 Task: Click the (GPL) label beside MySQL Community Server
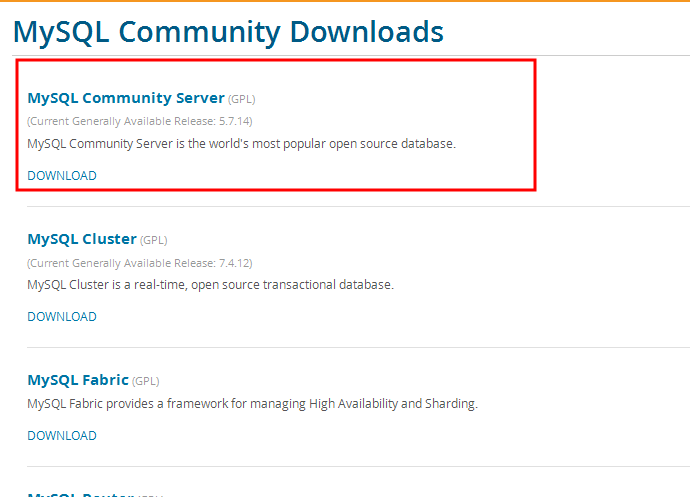[x=242, y=99]
